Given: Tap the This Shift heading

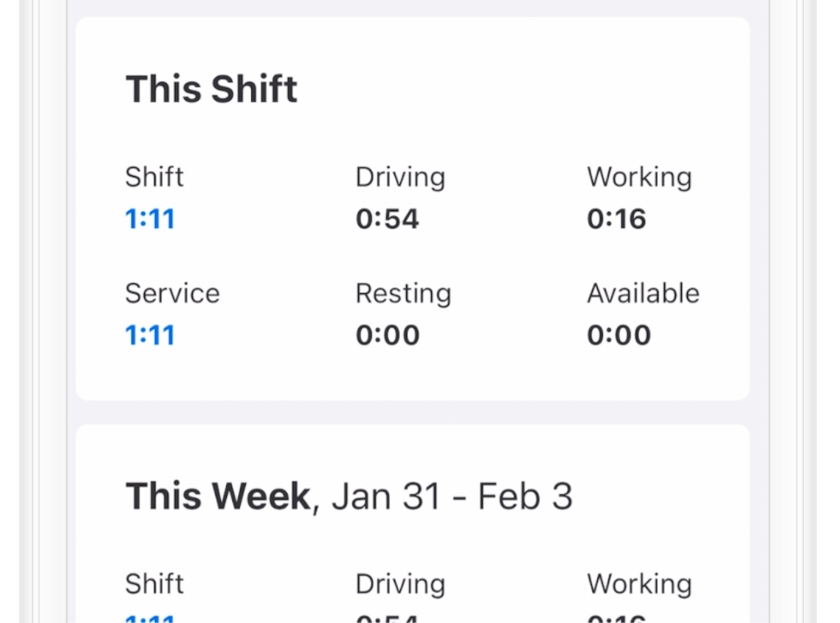Looking at the screenshot, I should pyautogui.click(x=211, y=88).
